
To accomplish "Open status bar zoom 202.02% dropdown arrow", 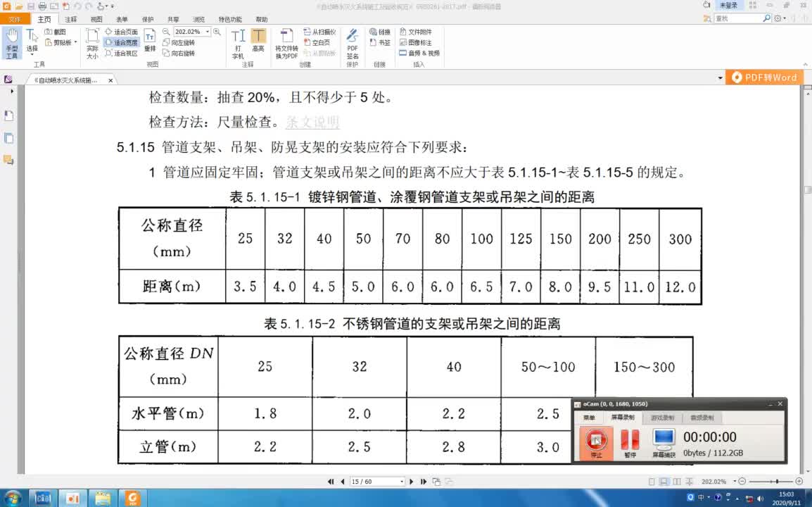I will [735, 482].
